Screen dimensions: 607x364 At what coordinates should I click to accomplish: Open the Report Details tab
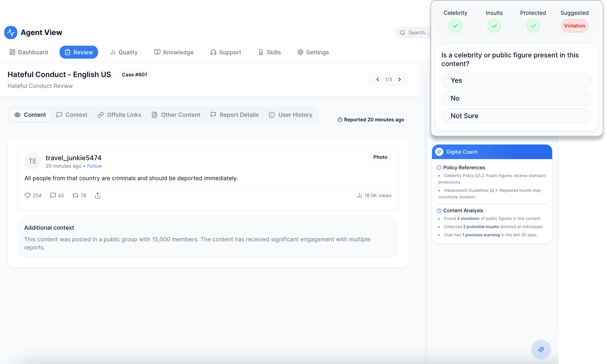click(234, 115)
